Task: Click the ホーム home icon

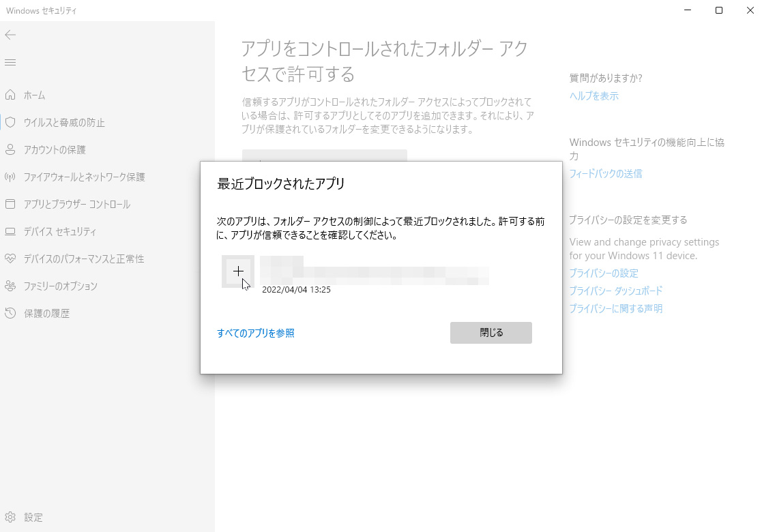Action: coord(10,95)
